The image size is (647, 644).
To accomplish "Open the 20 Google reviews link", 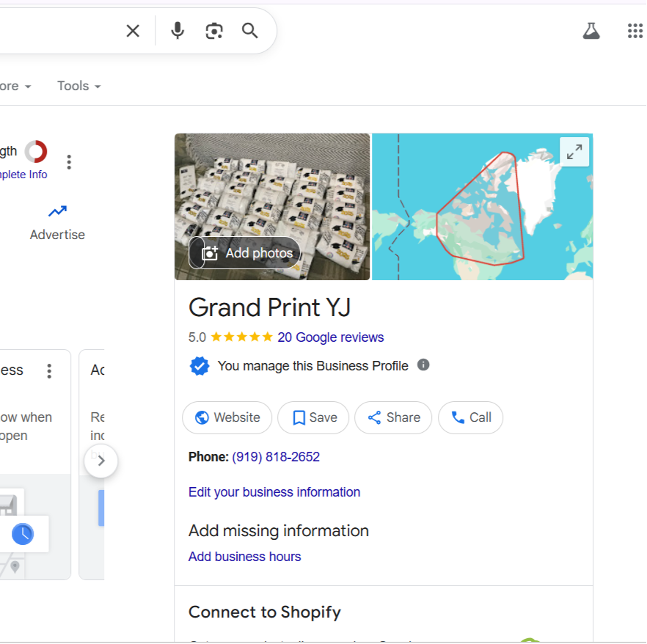I will (x=330, y=337).
